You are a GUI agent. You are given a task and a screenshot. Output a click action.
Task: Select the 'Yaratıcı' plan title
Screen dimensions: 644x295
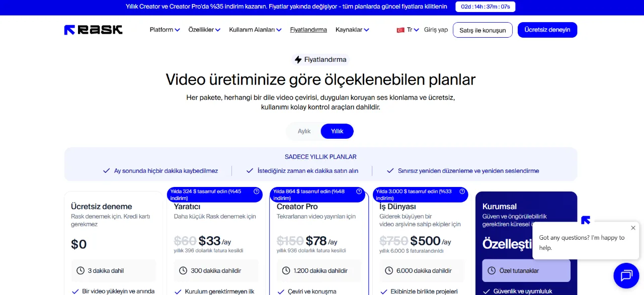click(x=187, y=207)
